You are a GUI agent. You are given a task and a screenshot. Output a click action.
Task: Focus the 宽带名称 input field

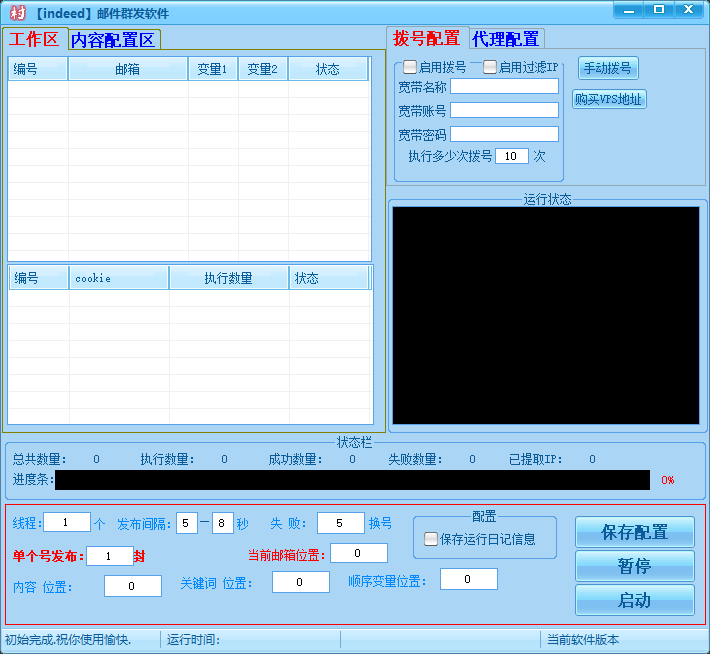pos(504,87)
